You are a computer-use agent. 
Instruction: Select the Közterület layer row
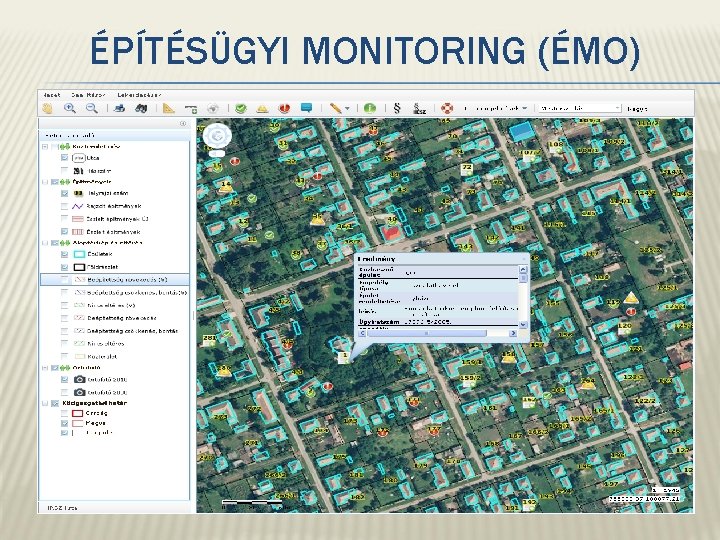click(x=96, y=356)
